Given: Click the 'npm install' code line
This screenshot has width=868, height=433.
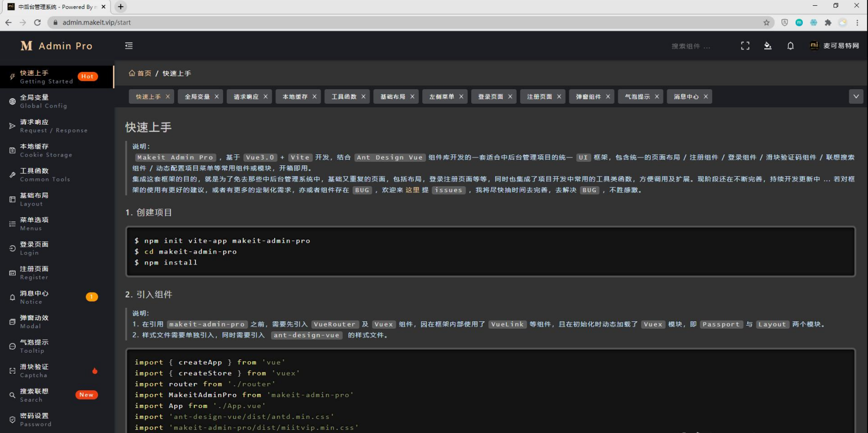Looking at the screenshot, I should click(166, 262).
